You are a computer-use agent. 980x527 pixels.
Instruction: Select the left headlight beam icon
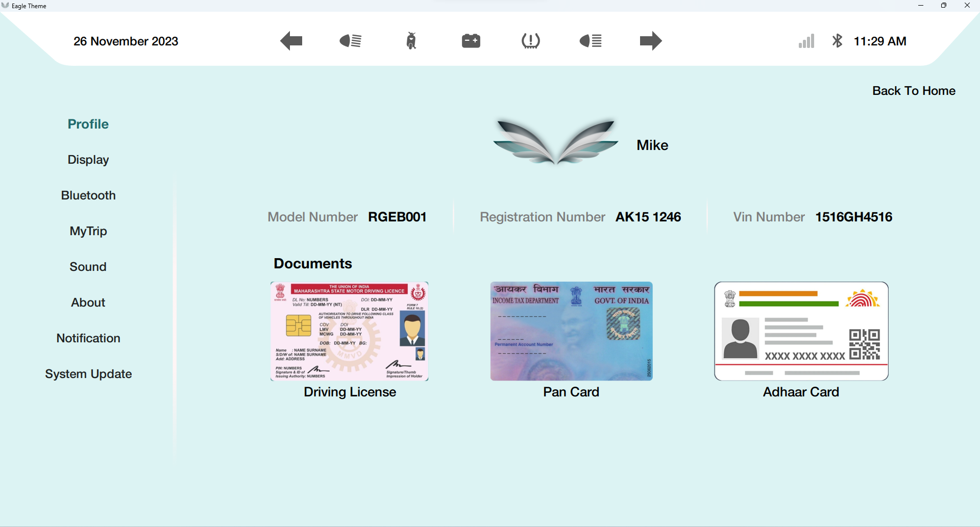click(351, 41)
